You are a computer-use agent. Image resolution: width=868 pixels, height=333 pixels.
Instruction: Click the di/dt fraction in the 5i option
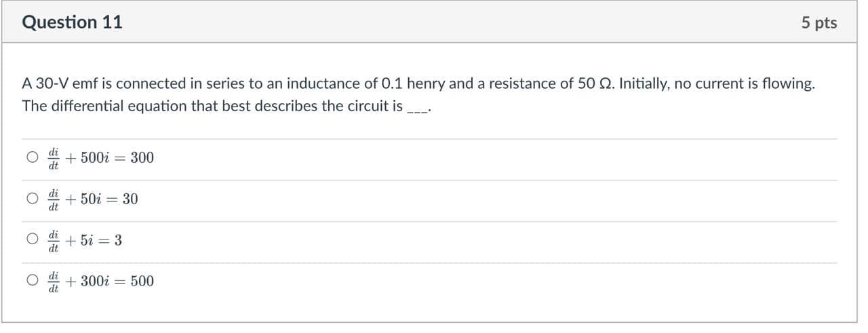[54, 241]
